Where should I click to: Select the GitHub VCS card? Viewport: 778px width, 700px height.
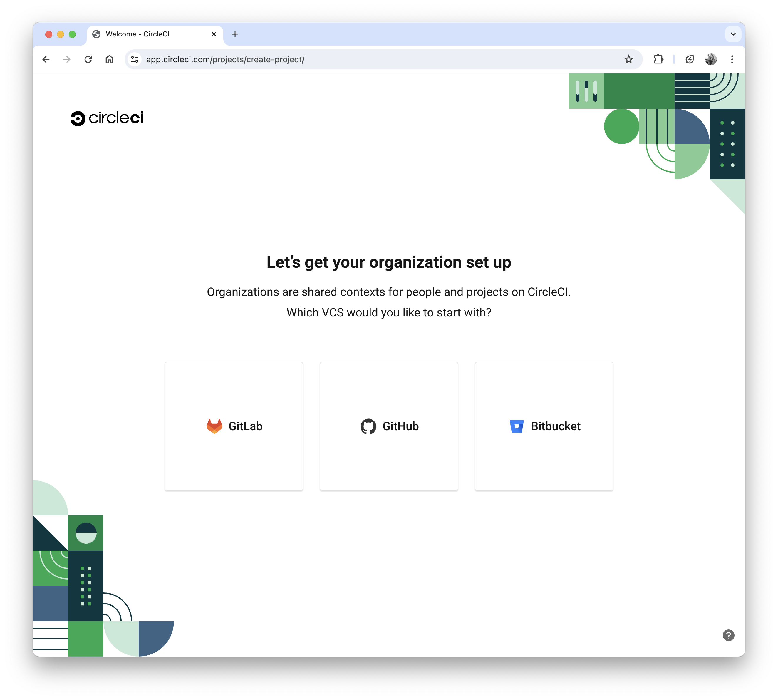(389, 426)
